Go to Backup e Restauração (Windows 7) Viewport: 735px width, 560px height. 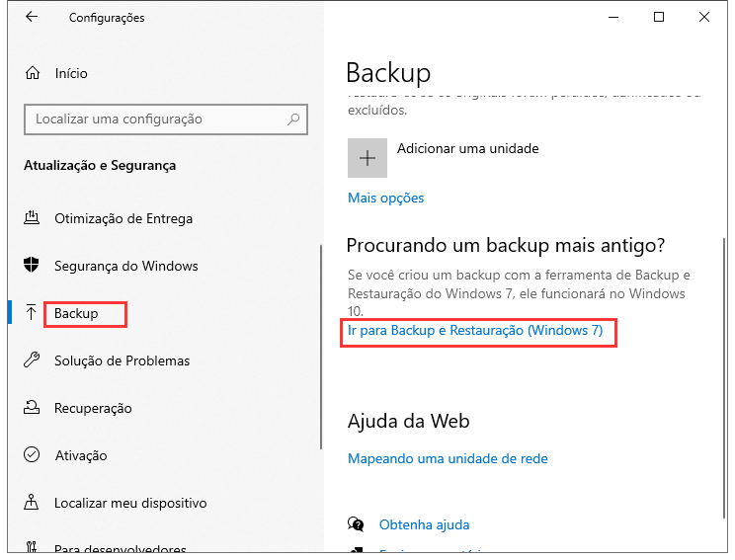pos(475,330)
